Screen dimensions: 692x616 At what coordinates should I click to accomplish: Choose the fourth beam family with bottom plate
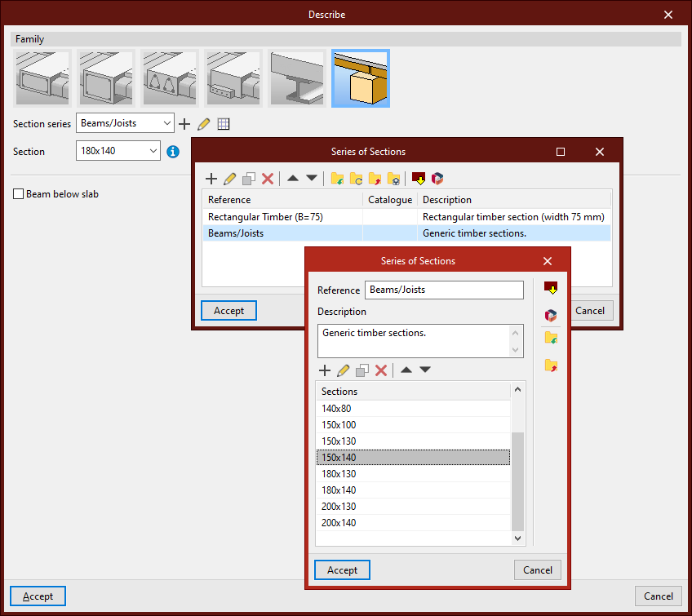233,78
